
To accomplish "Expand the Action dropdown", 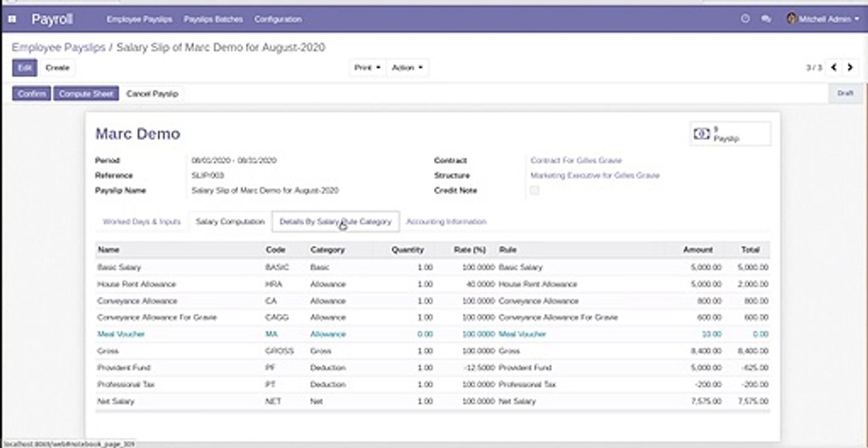I will click(407, 67).
